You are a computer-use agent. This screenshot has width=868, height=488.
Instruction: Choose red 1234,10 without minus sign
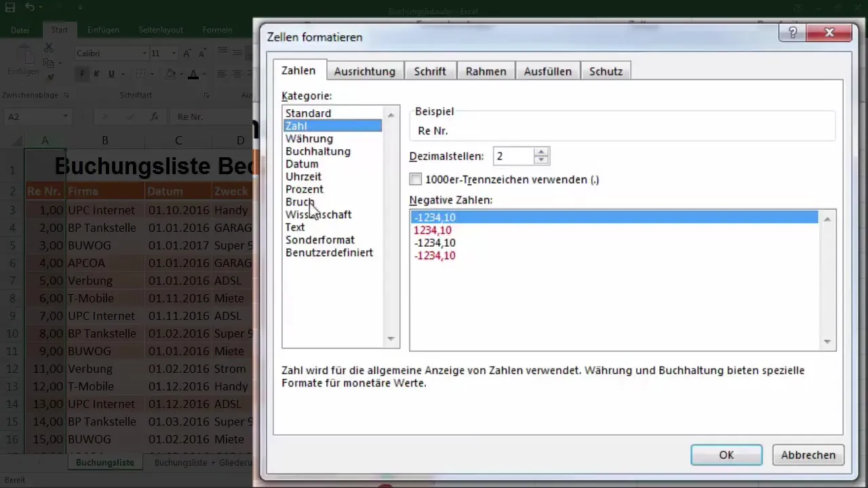pos(614,230)
